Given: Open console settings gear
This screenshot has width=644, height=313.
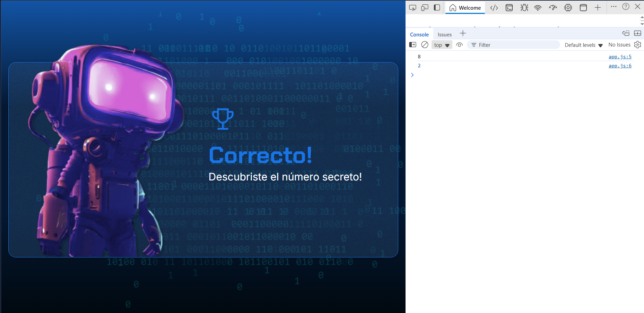Looking at the screenshot, I should coord(637,45).
